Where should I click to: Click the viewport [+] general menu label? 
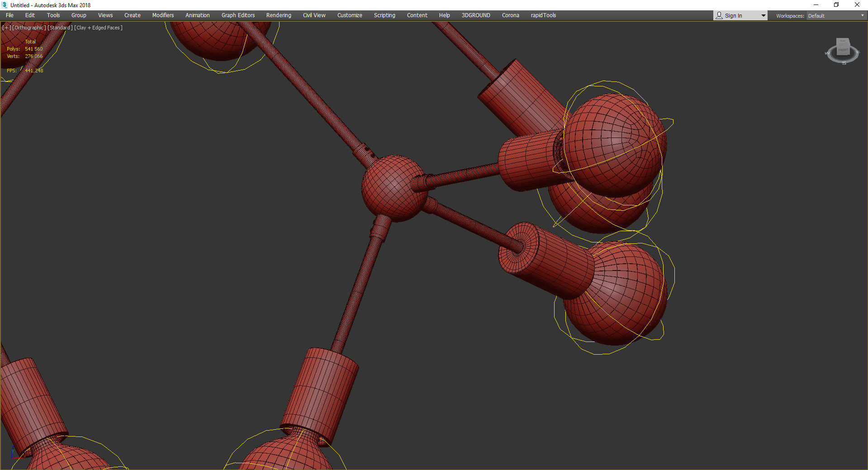7,28
